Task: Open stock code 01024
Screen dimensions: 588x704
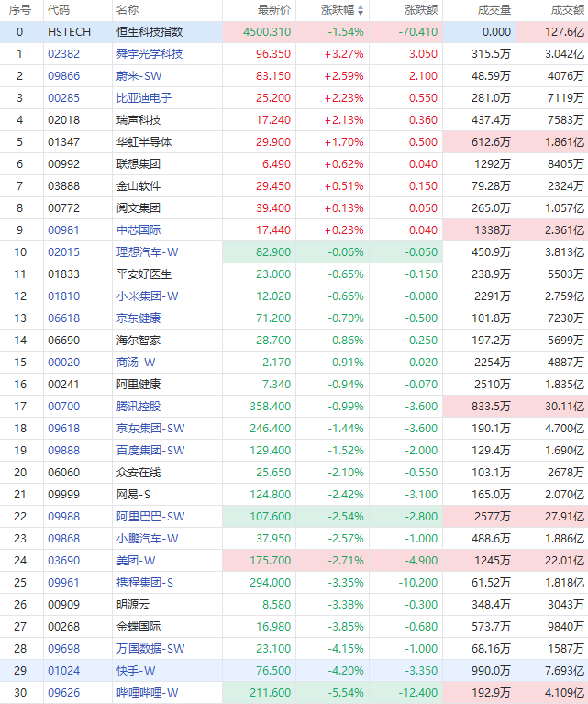Action: pyautogui.click(x=63, y=670)
